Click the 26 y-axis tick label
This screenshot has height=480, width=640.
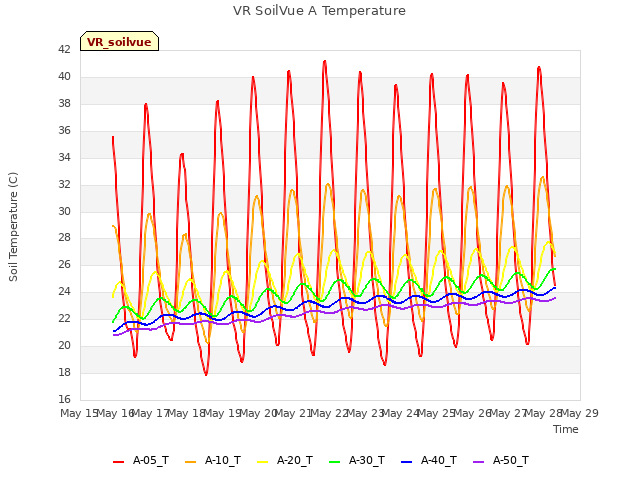point(64,264)
